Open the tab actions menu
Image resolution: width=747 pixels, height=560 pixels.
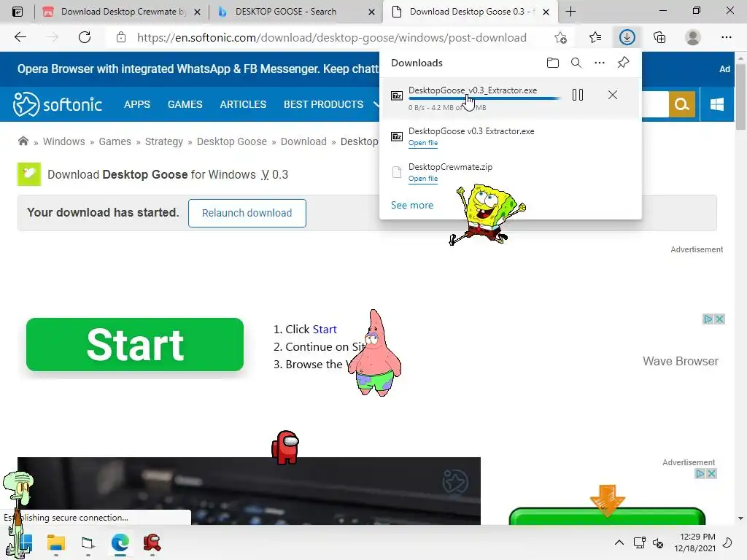click(18, 12)
